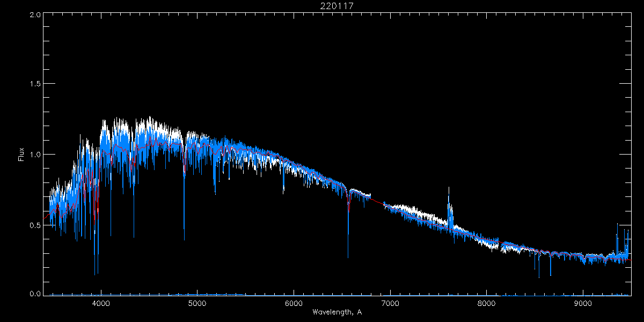This screenshot has height=322, width=644.
Task: Click the deep absorption line near 6563 angstroms
Action: pos(348,225)
